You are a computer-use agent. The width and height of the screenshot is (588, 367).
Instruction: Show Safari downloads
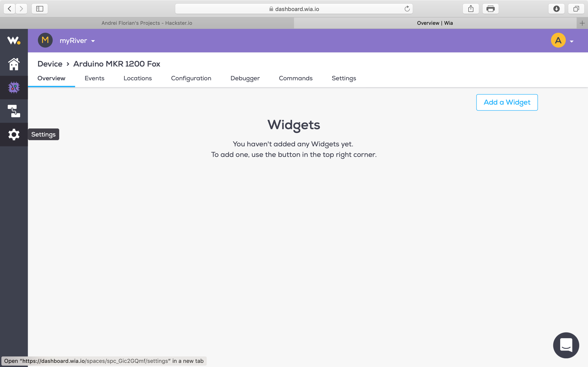click(x=556, y=9)
